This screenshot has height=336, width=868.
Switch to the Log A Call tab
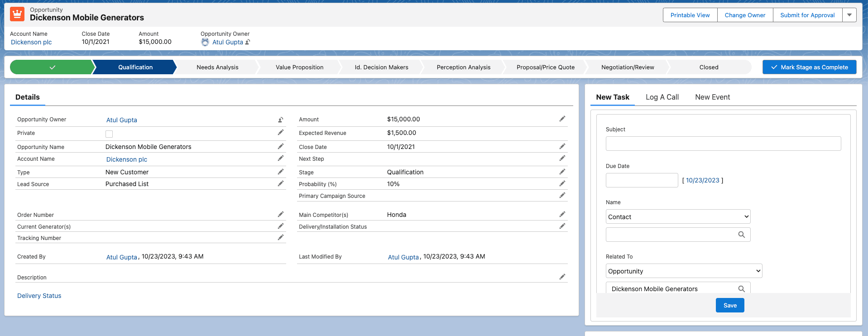(662, 97)
